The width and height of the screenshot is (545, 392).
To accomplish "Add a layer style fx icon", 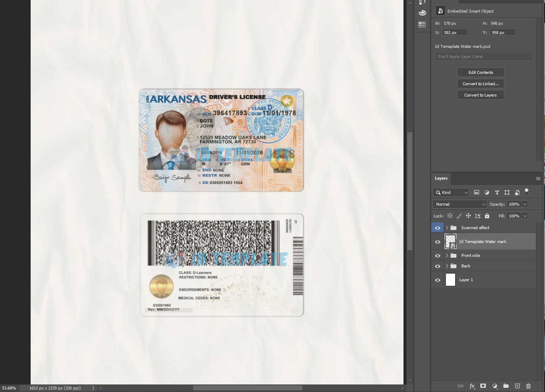I will pos(472,386).
